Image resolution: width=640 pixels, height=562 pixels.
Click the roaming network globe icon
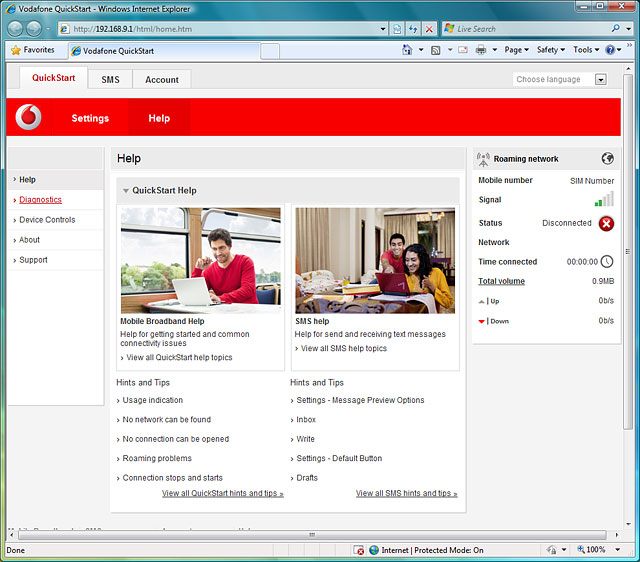(x=607, y=158)
